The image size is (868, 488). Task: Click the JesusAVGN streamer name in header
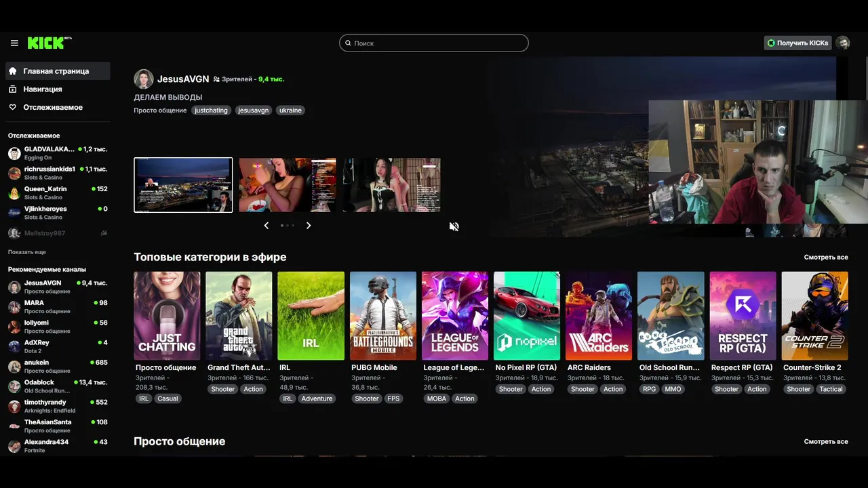click(183, 79)
